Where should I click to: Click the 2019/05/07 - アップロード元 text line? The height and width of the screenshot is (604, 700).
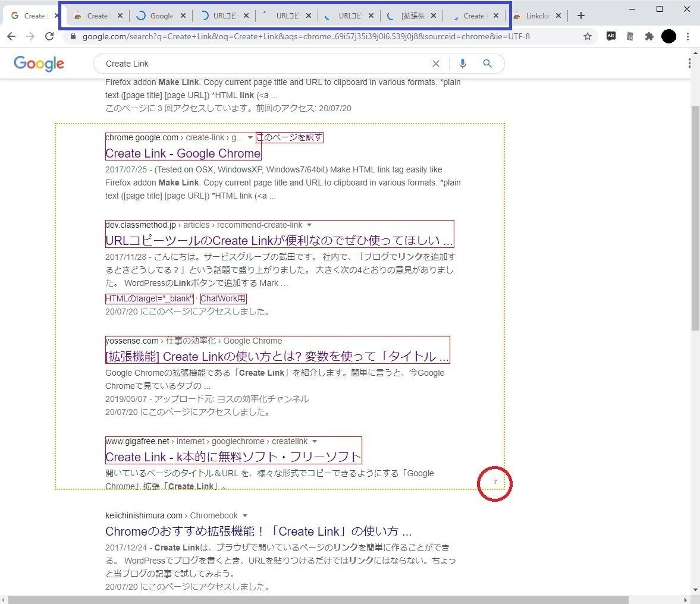coord(207,399)
